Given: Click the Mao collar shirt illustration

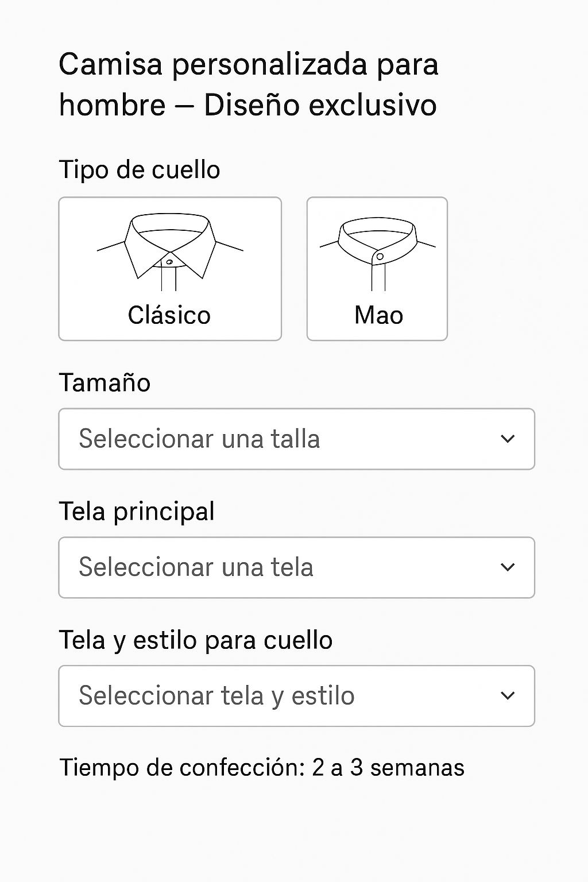Looking at the screenshot, I should click(x=377, y=253).
